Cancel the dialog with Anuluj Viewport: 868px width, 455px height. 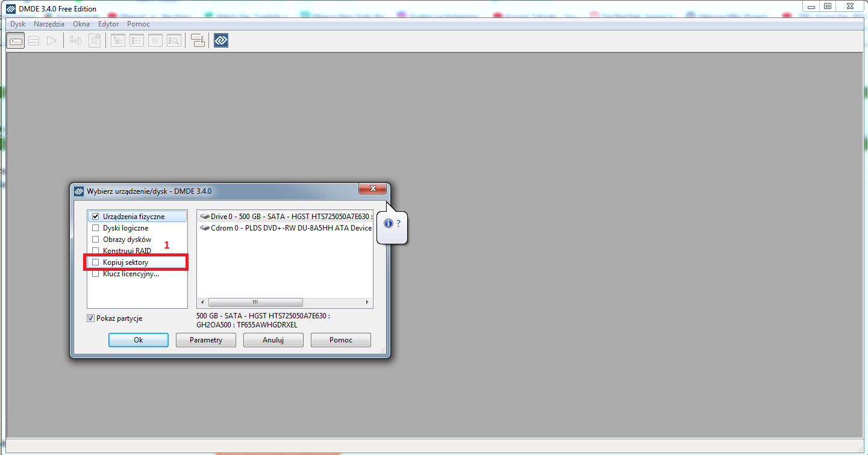point(273,340)
